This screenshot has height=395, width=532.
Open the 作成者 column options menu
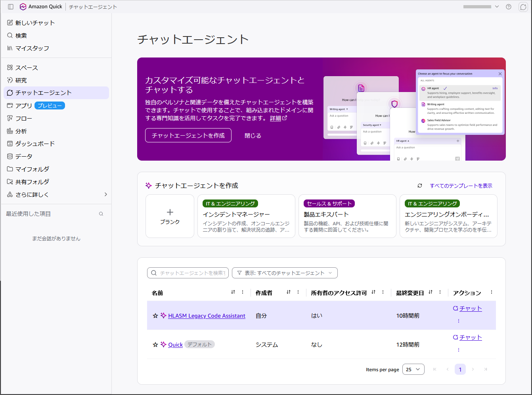coord(298,292)
